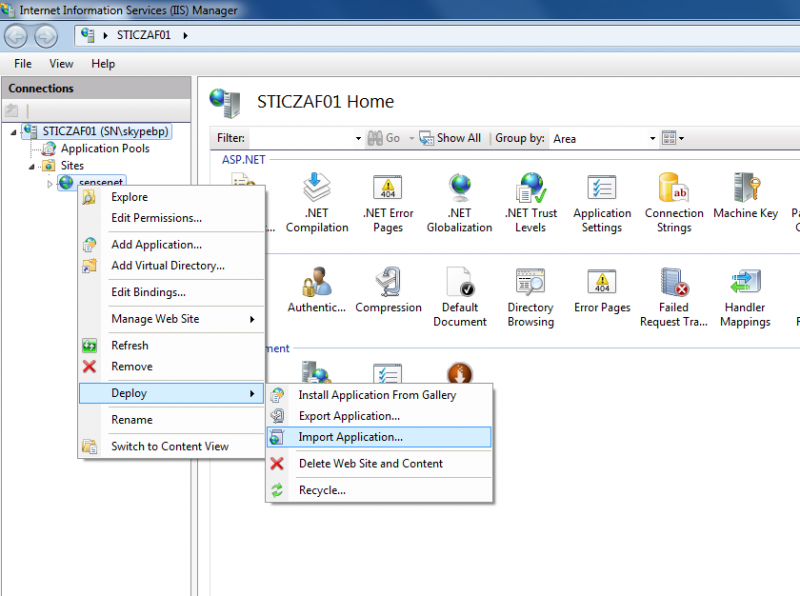Open the .NET Compilation feature
The image size is (800, 596).
(x=317, y=203)
